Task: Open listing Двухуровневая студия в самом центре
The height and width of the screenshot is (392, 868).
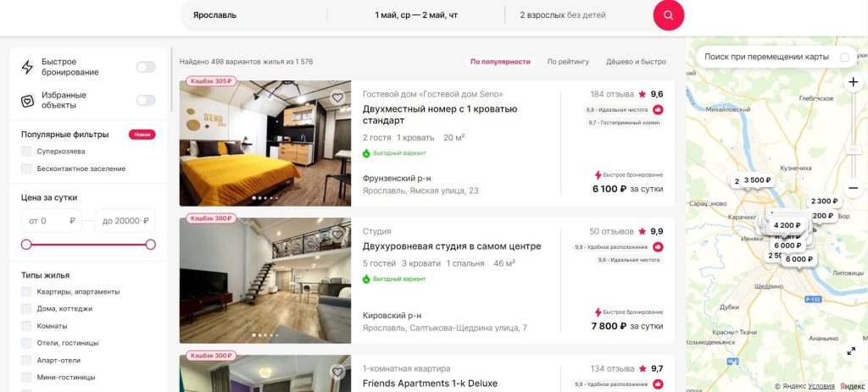Action: click(x=452, y=246)
